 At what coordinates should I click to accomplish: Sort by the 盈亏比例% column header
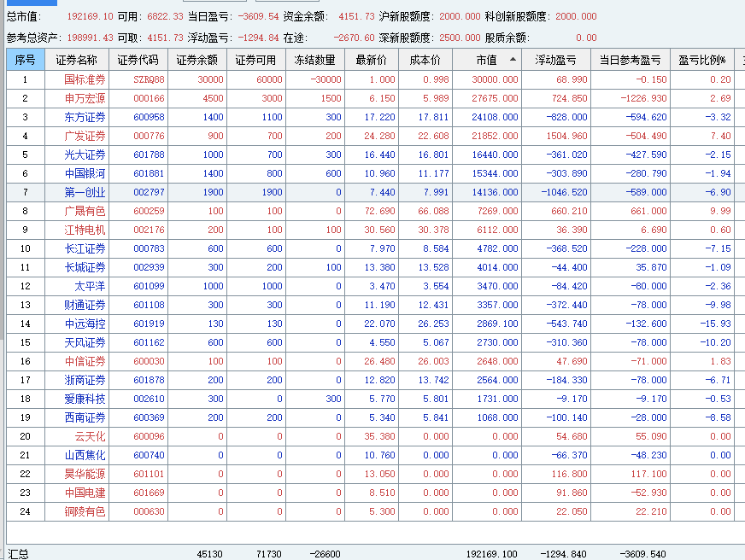pyautogui.click(x=701, y=60)
